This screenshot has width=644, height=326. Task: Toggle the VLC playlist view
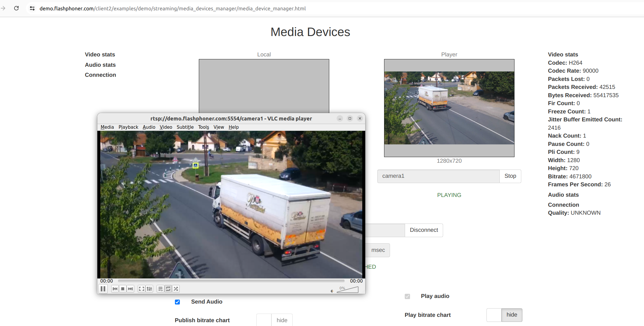pos(160,289)
